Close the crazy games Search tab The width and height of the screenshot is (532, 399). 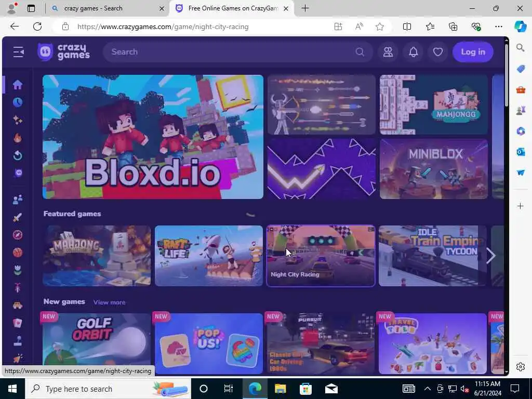pyautogui.click(x=162, y=8)
